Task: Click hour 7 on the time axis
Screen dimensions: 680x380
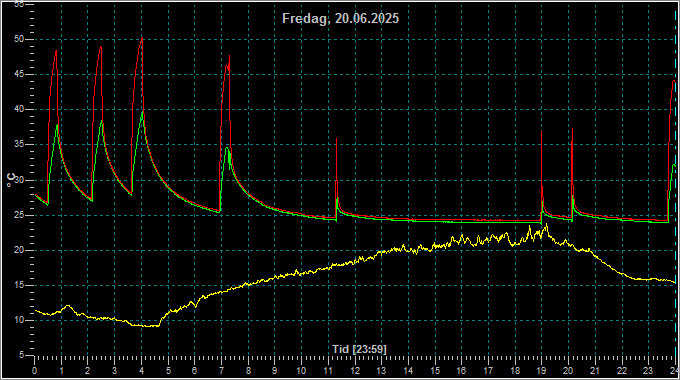Action: click(x=222, y=371)
